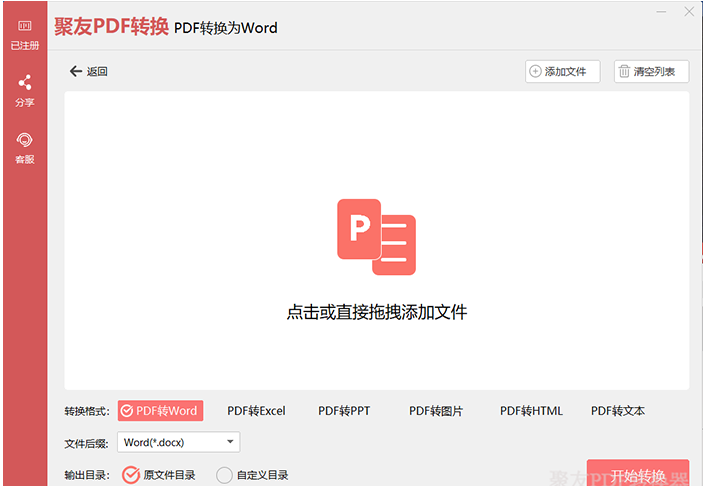Switch to PDF转Excel conversion
The height and width of the screenshot is (486, 704).
(x=256, y=411)
